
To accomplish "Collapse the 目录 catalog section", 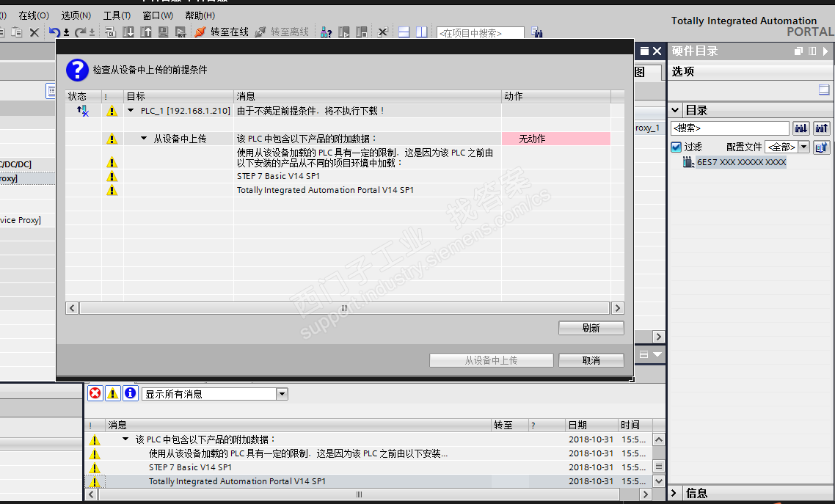I will click(675, 110).
